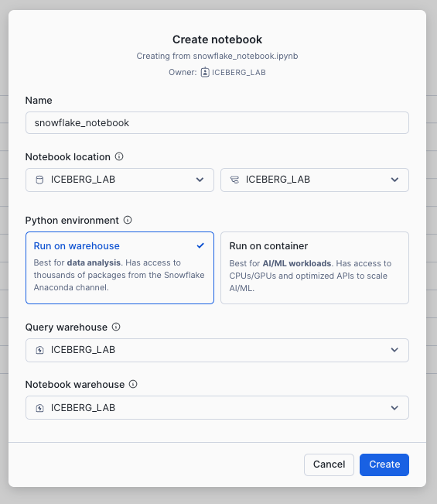Click the Create button

(384, 465)
